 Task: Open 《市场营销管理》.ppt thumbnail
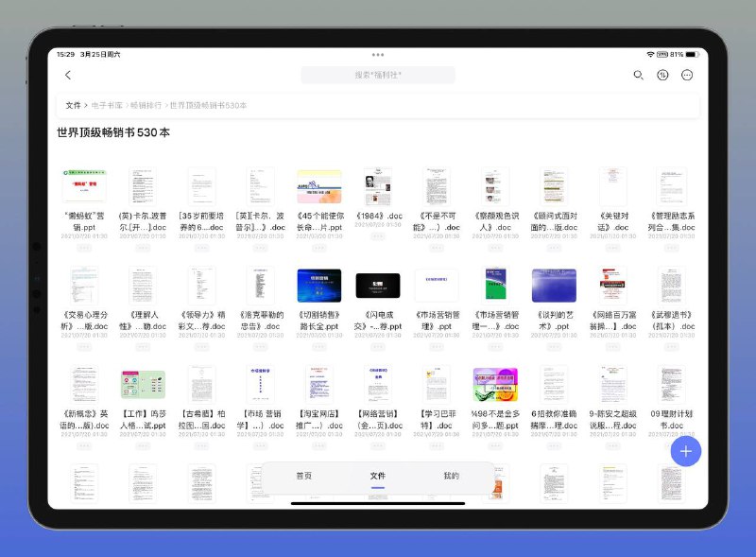tap(438, 284)
